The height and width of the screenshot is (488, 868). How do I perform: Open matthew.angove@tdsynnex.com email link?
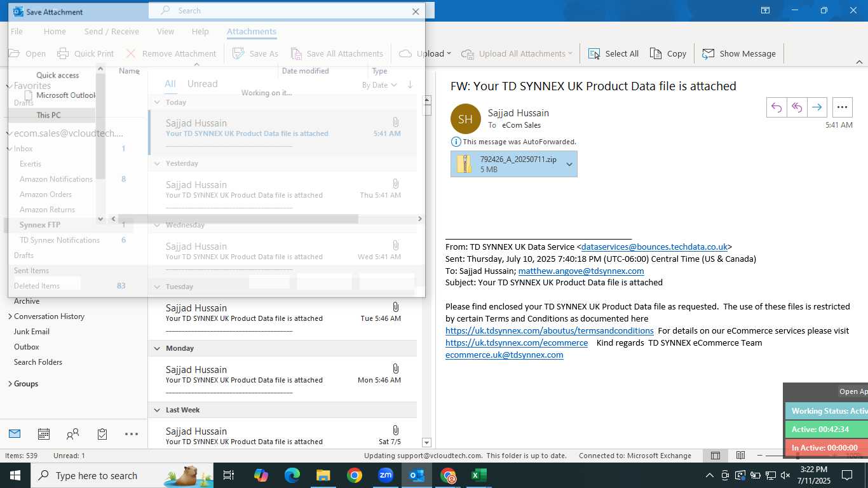(581, 271)
